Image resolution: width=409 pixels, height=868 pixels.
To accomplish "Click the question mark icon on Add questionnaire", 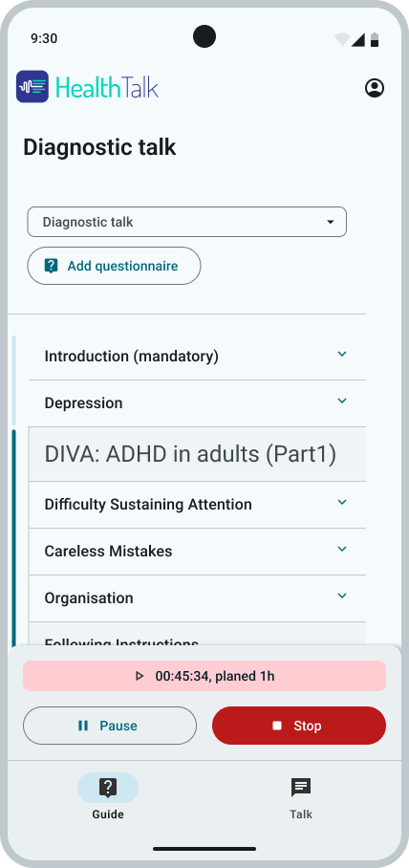I will pyautogui.click(x=51, y=267).
